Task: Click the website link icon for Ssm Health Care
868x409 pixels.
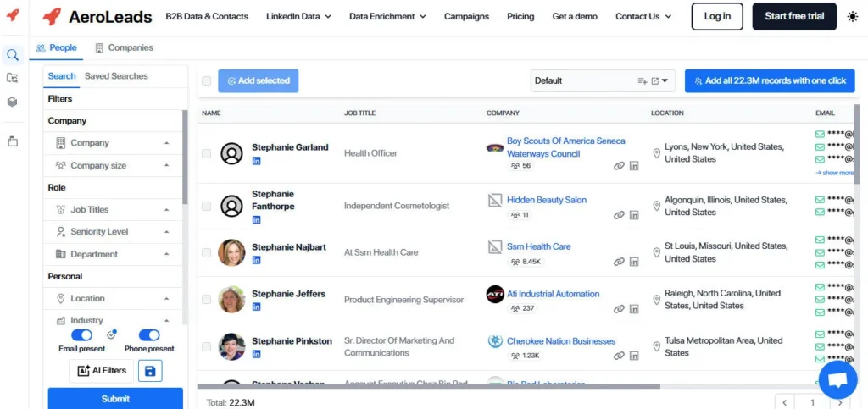Action: [619, 262]
